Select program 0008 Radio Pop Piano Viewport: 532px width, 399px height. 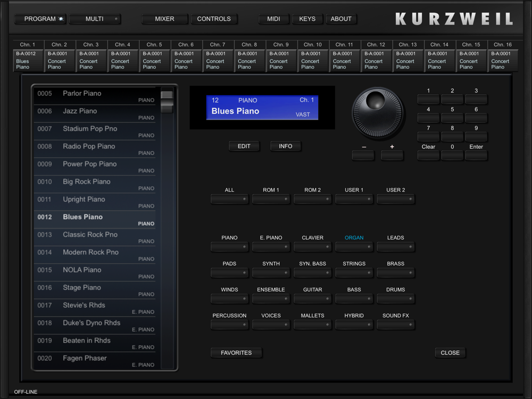pos(95,149)
